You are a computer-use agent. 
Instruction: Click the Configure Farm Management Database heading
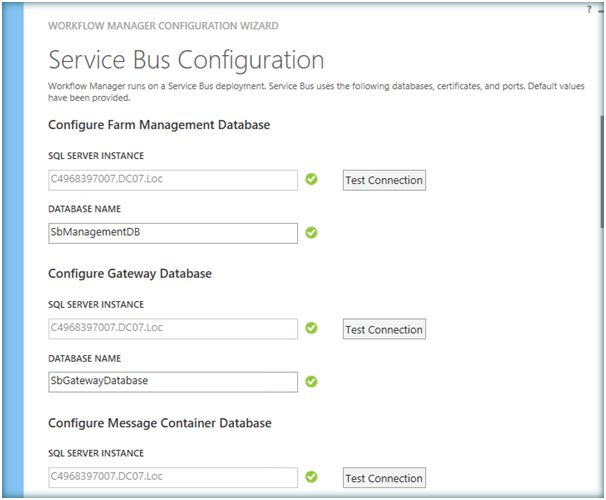pyautogui.click(x=158, y=125)
